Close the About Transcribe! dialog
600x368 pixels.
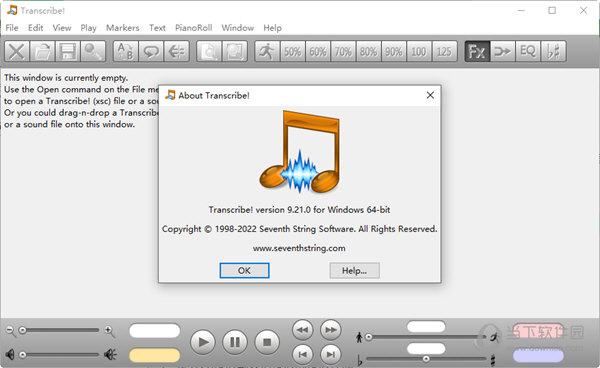coord(430,95)
